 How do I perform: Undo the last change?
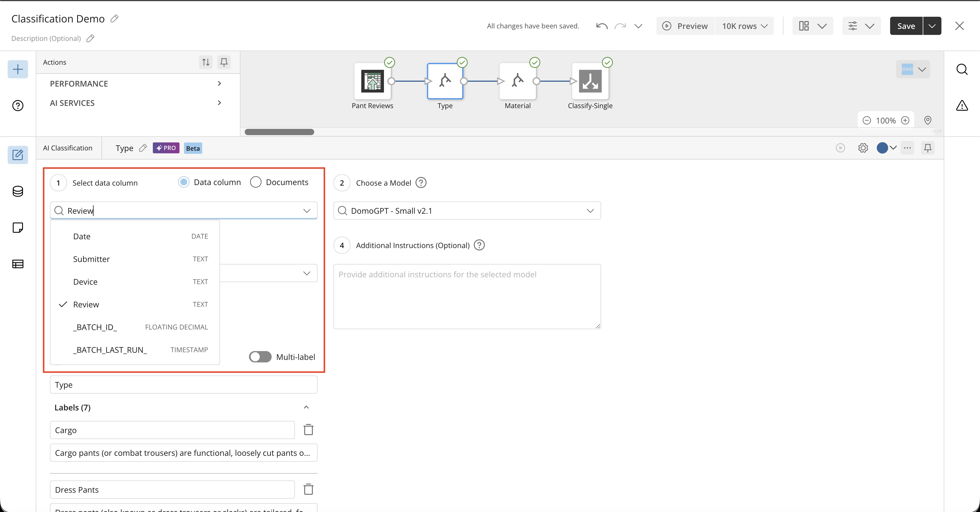tap(602, 26)
